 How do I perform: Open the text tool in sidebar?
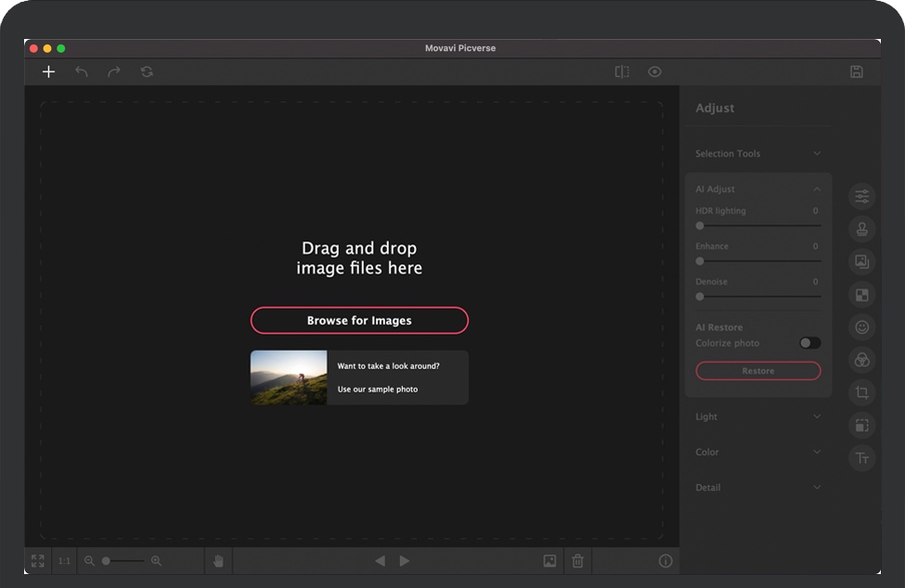862,458
